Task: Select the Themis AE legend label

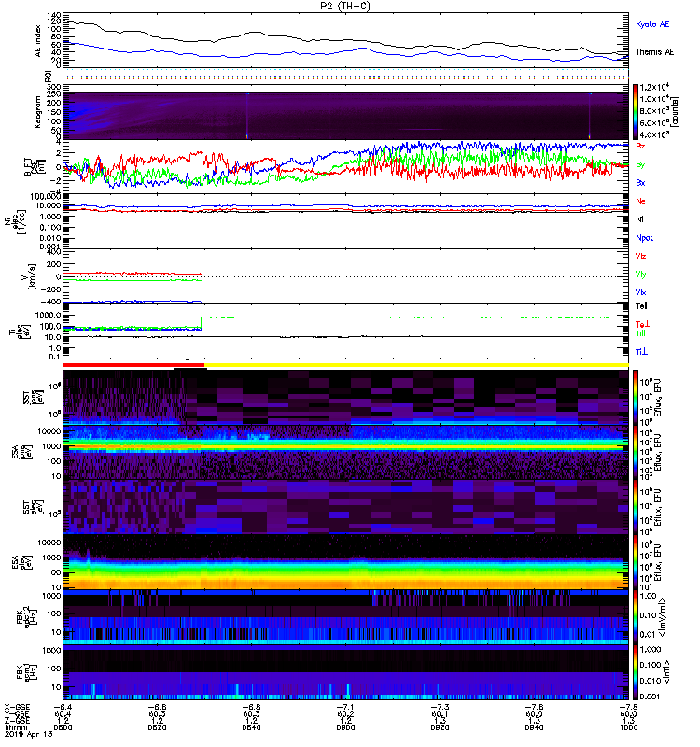Action: pos(655,52)
